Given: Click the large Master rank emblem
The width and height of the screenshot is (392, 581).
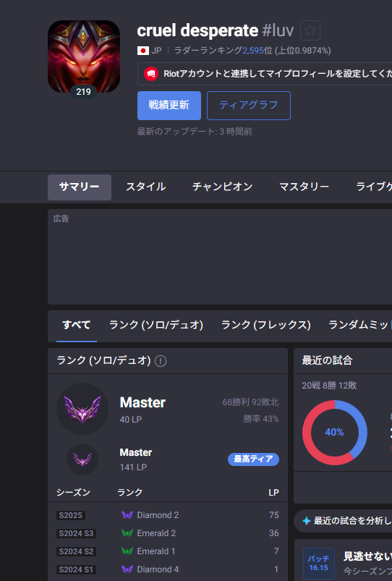Looking at the screenshot, I should (x=82, y=409).
